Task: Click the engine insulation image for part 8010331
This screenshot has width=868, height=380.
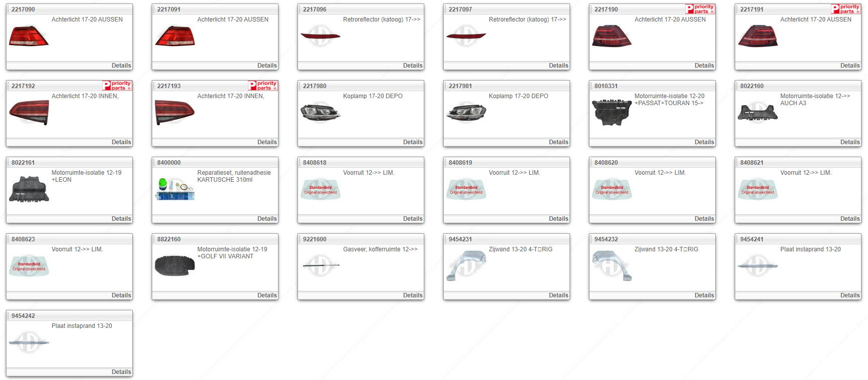Action: [x=612, y=112]
